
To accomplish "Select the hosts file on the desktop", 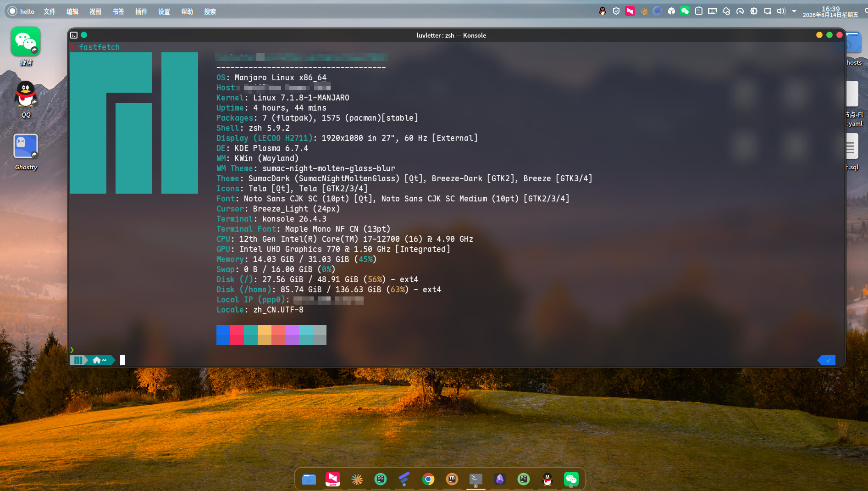I will pyautogui.click(x=854, y=49).
